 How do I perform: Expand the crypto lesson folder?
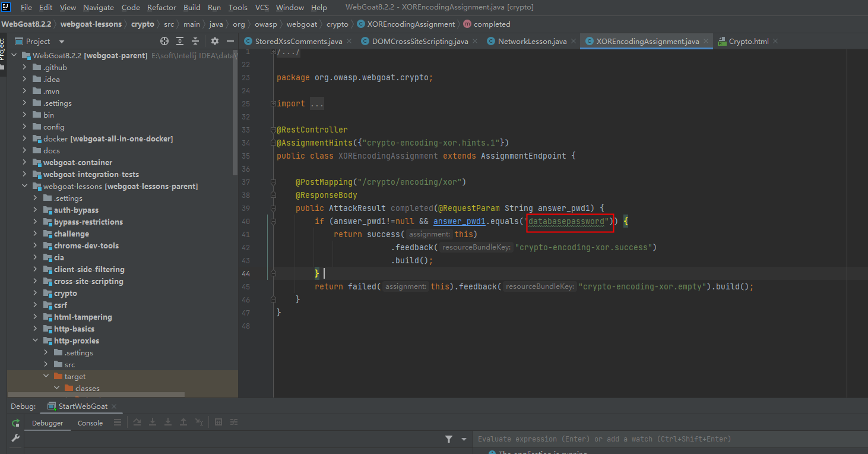click(35, 293)
